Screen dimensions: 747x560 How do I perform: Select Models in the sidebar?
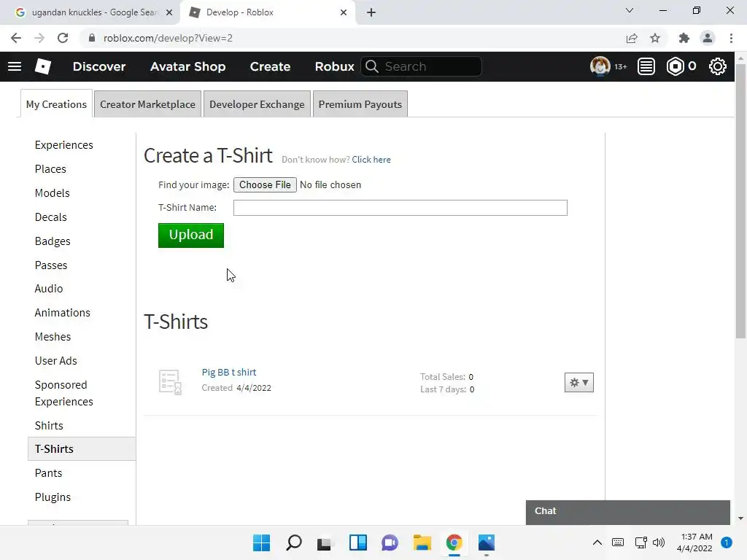(52, 192)
